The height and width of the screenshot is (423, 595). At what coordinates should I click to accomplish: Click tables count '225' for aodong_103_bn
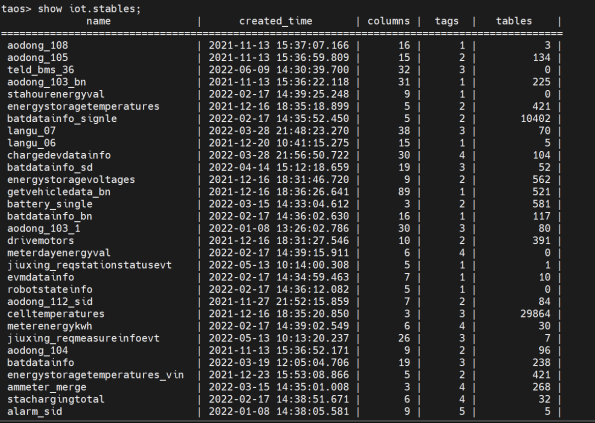541,82
